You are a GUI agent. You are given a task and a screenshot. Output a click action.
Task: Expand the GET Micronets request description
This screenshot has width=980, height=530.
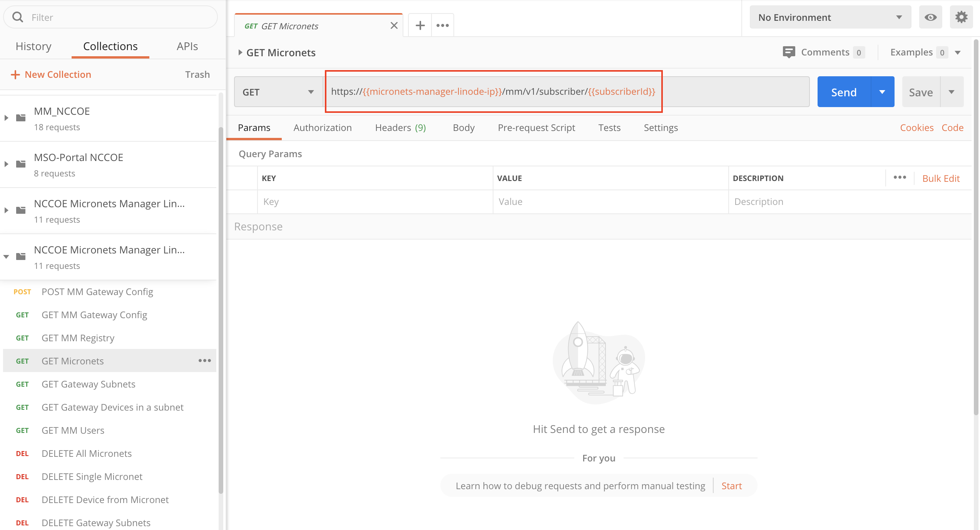click(x=240, y=52)
